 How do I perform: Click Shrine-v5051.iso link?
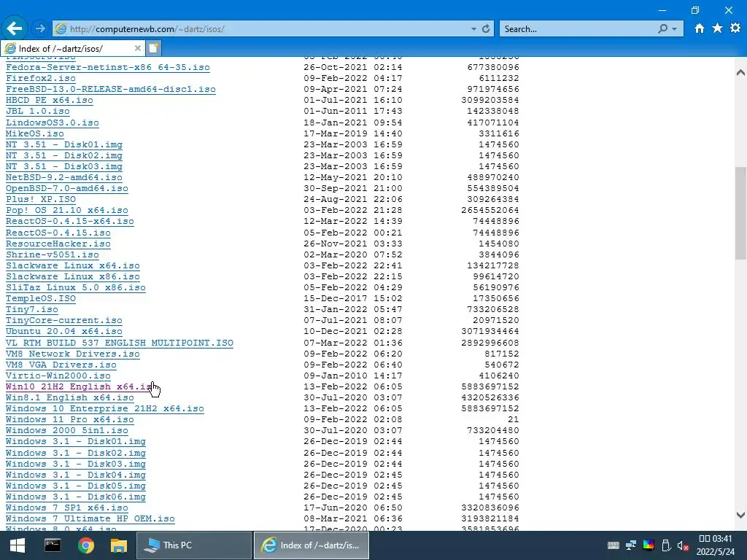53,254
